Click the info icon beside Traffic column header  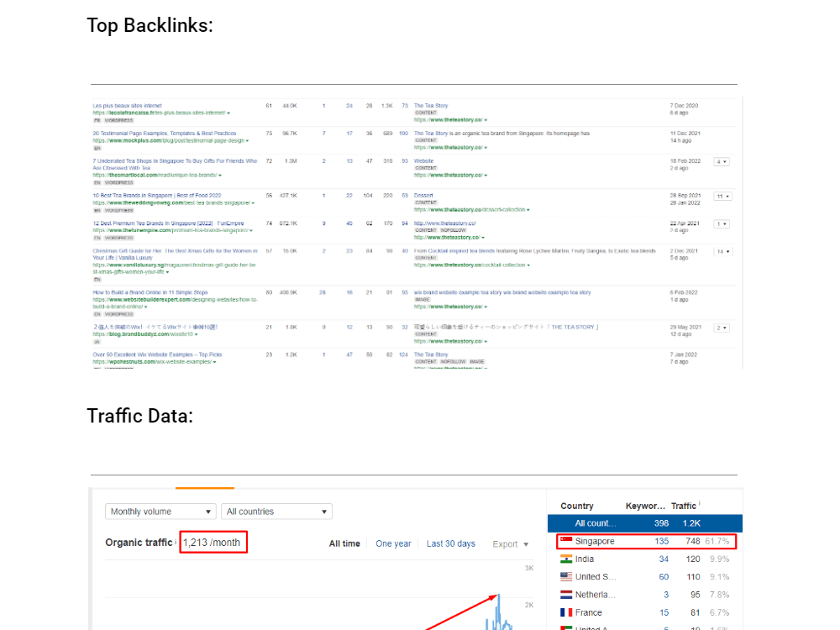[x=699, y=503]
